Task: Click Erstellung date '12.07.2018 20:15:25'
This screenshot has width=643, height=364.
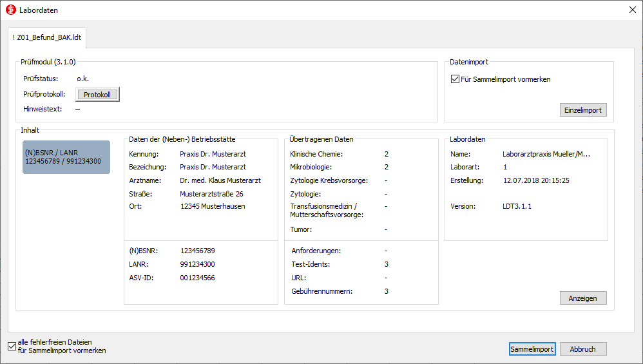Action: pos(536,180)
